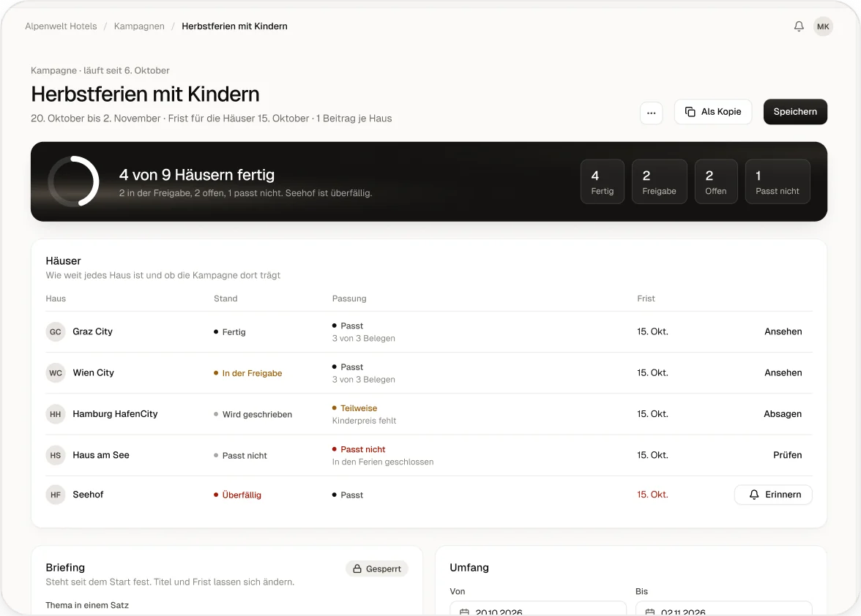Select the Haus am See name
The width and height of the screenshot is (861, 616).
[101, 455]
